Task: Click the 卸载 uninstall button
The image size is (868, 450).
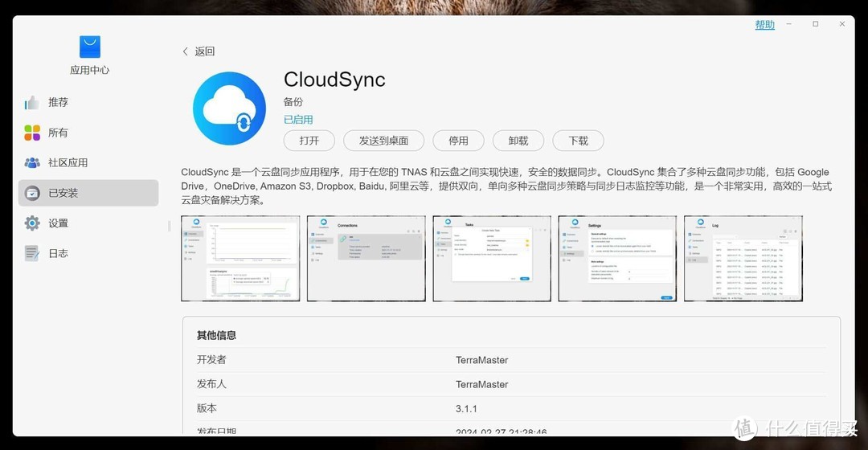Action: pos(518,141)
